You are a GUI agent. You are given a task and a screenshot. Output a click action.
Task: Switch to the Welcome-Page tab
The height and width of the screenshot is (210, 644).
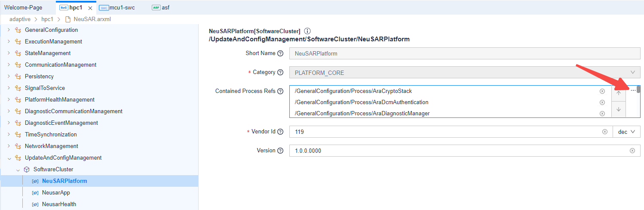pyautogui.click(x=23, y=8)
